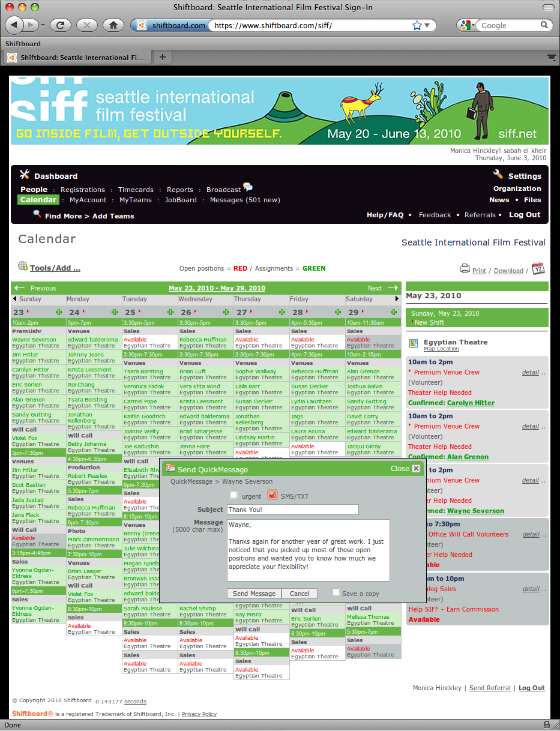Click the green plus to add shift on Monday 24

(x=114, y=312)
